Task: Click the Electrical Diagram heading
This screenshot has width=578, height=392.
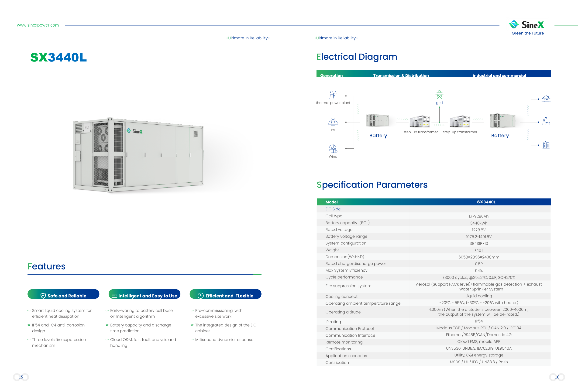Action: (357, 57)
